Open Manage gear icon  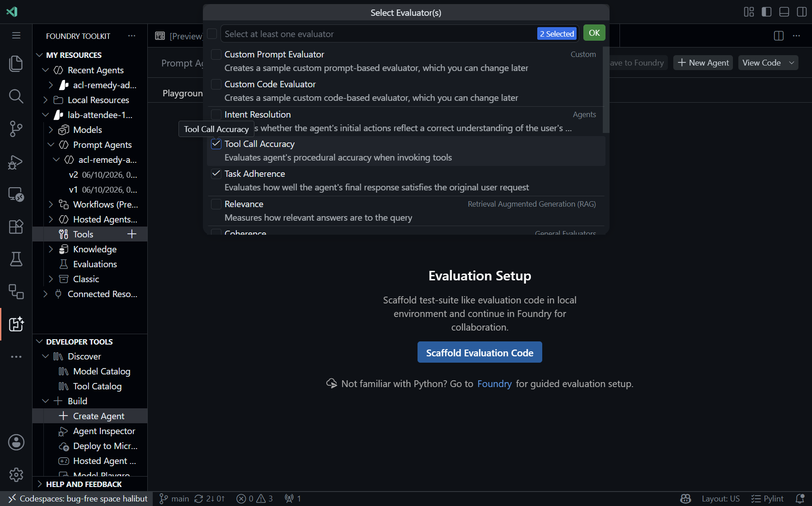[x=16, y=475]
